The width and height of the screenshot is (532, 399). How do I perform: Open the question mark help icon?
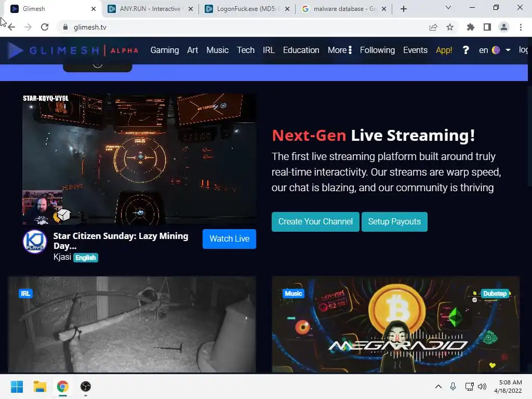(x=466, y=50)
